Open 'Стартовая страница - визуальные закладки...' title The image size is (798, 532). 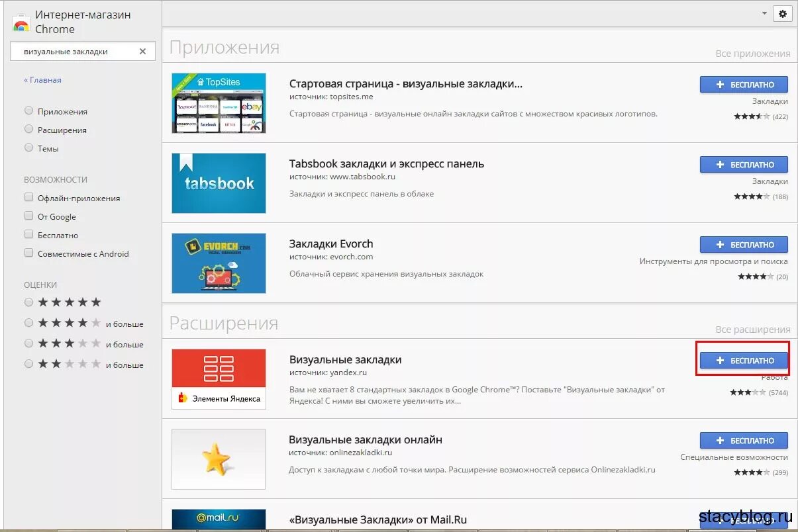pos(406,84)
